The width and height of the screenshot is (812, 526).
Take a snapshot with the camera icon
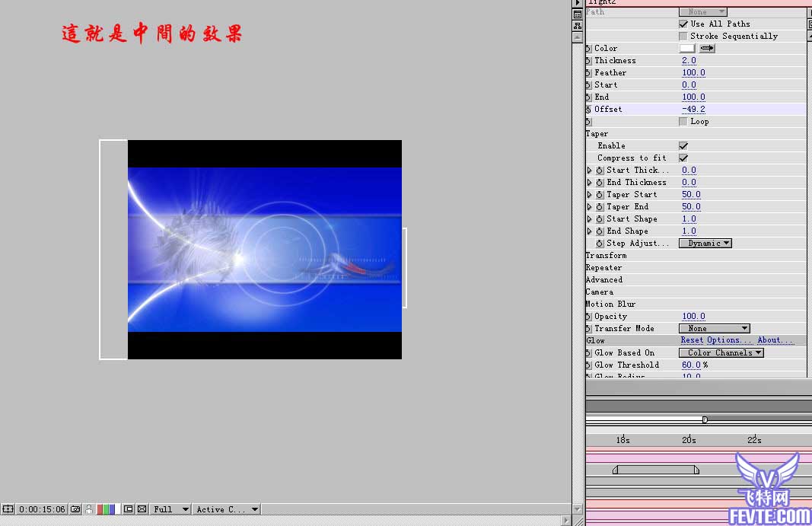tap(75, 509)
